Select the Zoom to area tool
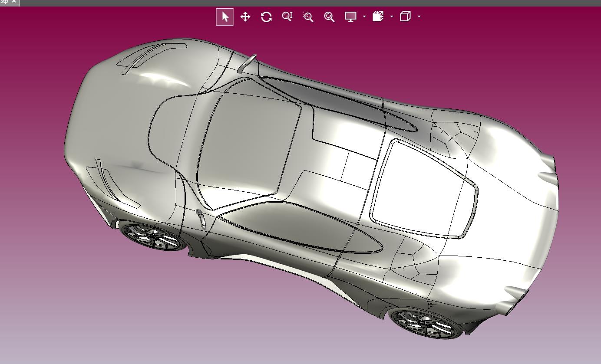The image size is (601, 364). 308,17
